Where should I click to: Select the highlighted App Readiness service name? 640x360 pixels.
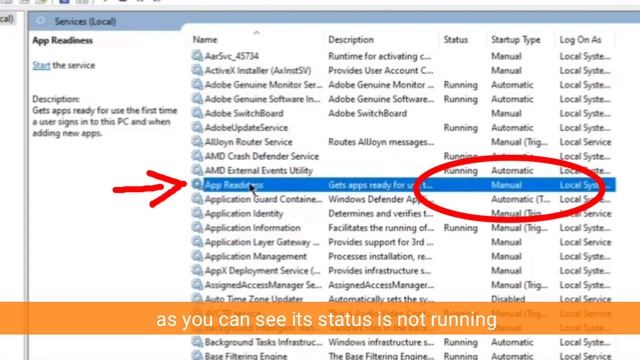click(x=234, y=185)
